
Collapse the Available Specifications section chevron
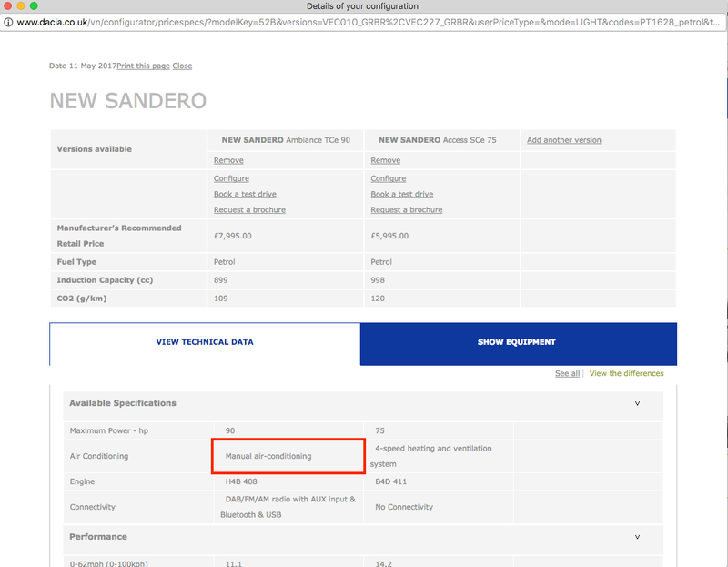pyautogui.click(x=638, y=403)
